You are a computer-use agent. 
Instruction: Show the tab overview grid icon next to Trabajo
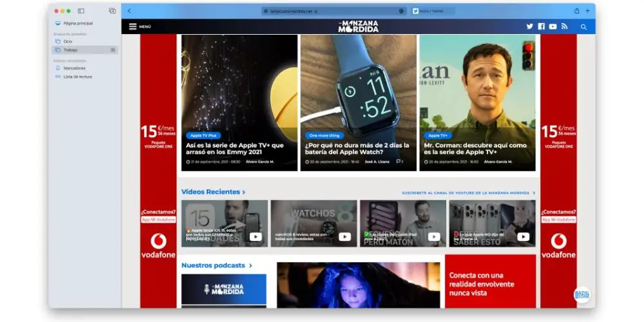113,50
